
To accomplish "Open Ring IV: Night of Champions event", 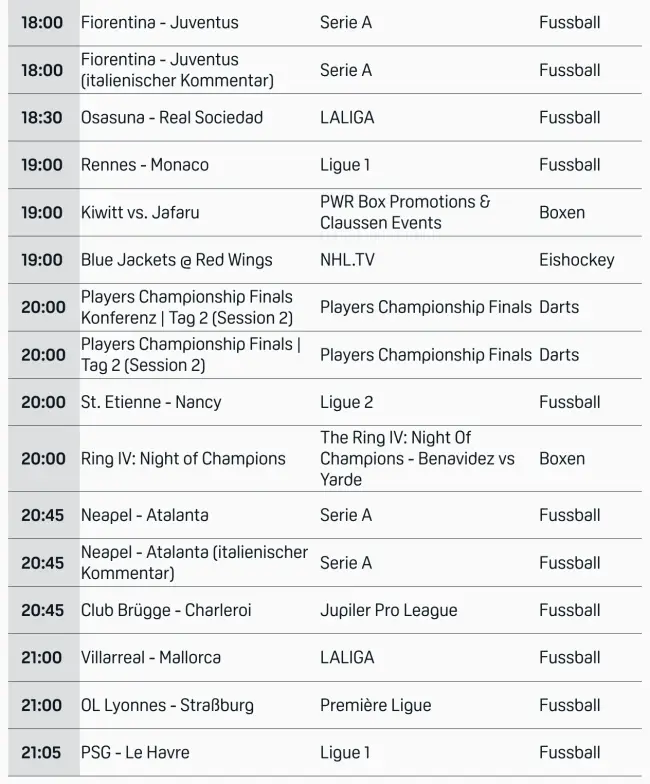I will pyautogui.click(x=183, y=459).
